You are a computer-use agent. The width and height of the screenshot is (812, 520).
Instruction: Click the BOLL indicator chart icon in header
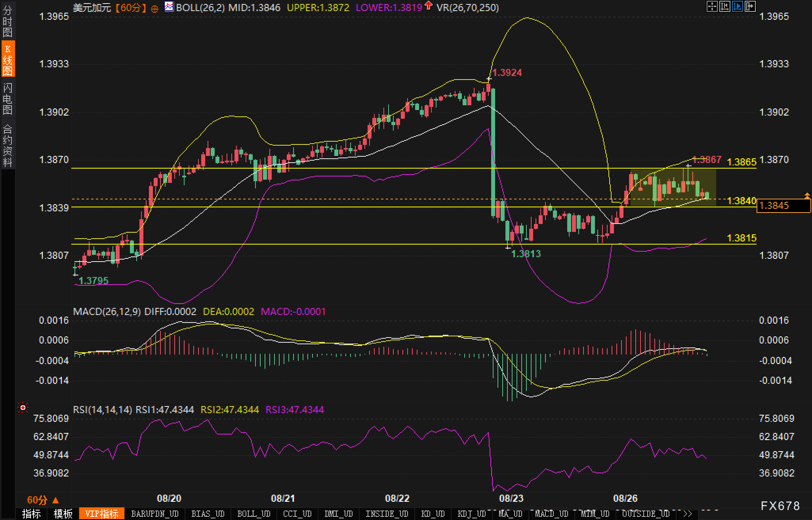[169, 7]
